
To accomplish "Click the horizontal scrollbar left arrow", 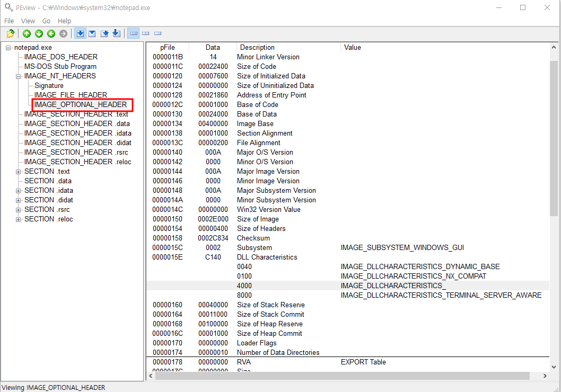I will coord(151,376).
